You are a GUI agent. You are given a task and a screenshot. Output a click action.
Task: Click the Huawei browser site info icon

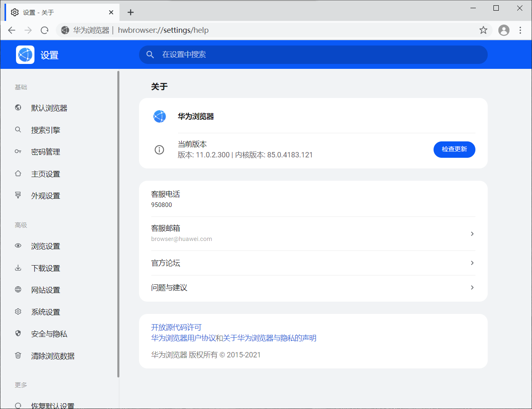65,30
